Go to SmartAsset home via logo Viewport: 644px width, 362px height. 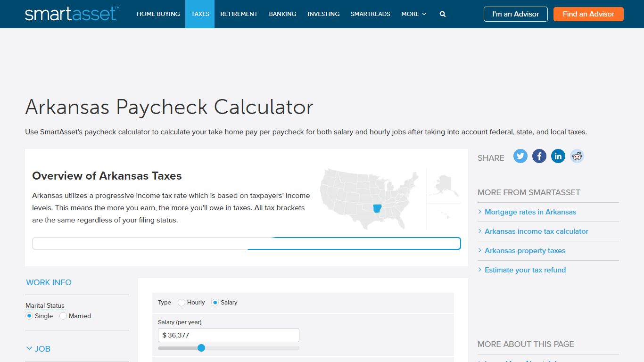[x=72, y=14]
